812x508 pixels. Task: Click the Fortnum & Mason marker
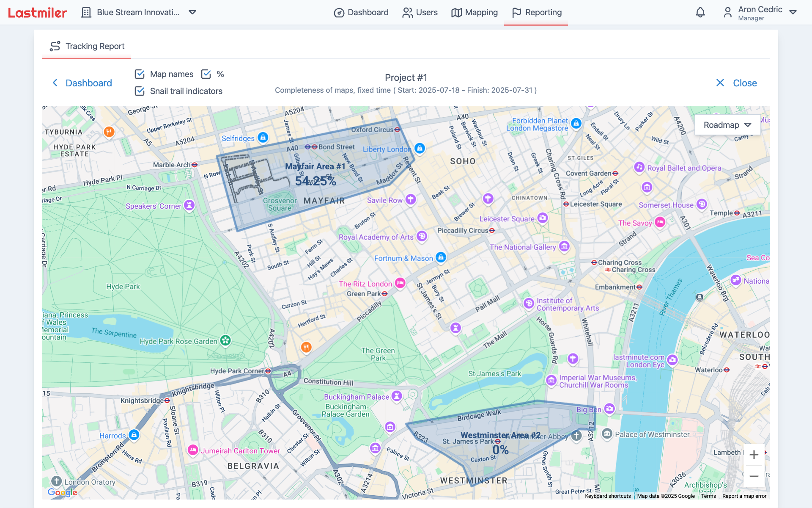tap(441, 257)
